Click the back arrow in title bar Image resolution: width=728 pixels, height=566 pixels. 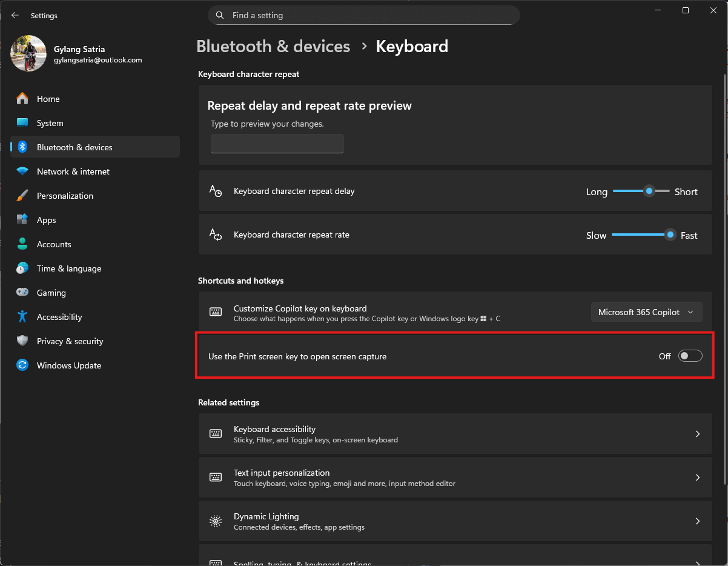tap(15, 16)
